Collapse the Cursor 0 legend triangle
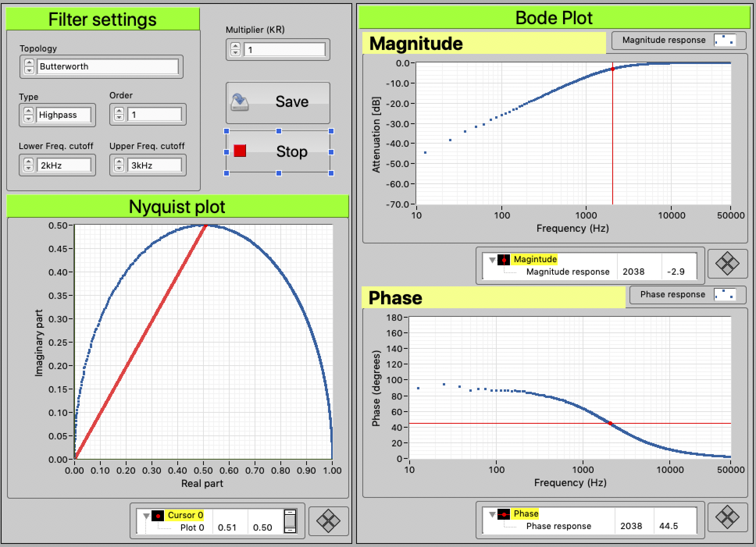The height and width of the screenshot is (547, 756). tap(146, 516)
